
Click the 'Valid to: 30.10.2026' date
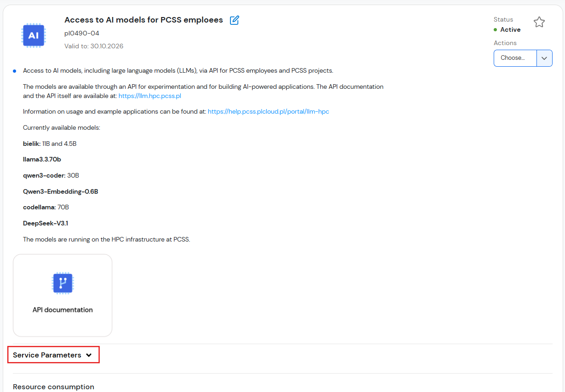pyautogui.click(x=94, y=46)
